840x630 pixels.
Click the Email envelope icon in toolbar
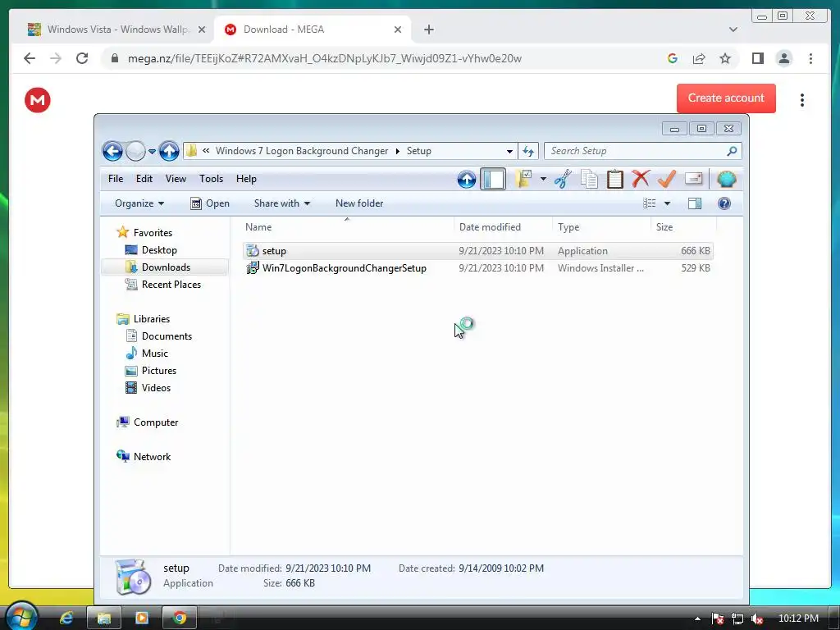pos(693,178)
